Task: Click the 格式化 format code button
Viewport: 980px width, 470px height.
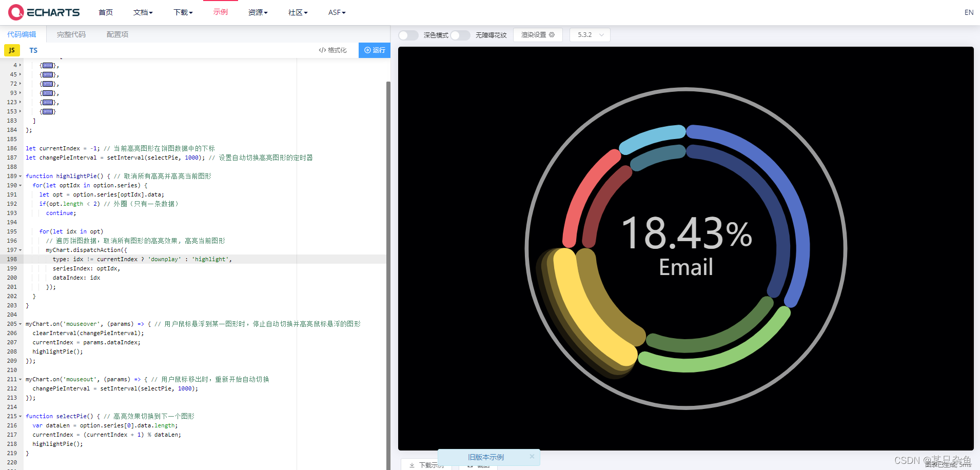Action: click(x=332, y=50)
